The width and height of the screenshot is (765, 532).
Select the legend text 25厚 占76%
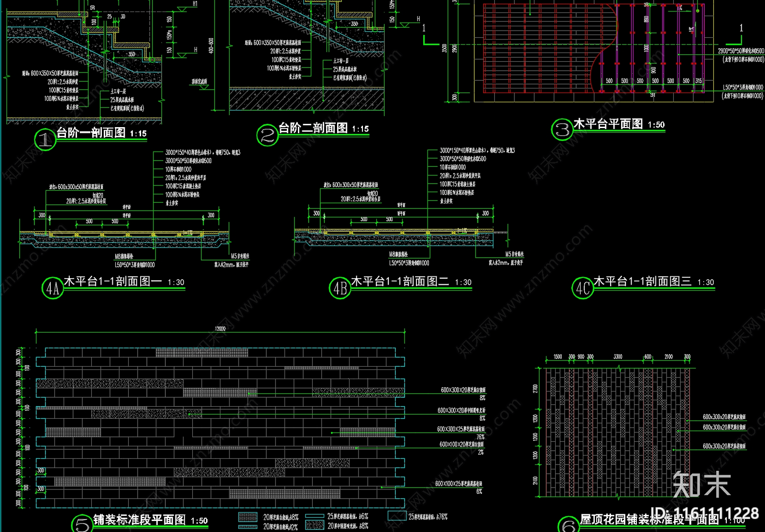pyautogui.click(x=428, y=517)
